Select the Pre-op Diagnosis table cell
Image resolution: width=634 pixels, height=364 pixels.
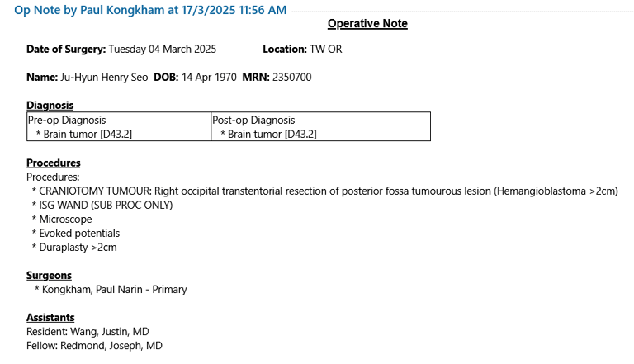click(119, 126)
